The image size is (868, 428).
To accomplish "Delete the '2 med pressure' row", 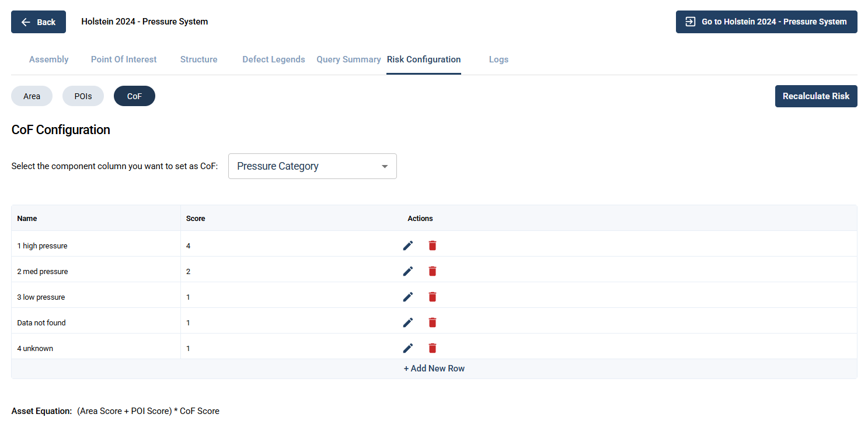I will (432, 271).
